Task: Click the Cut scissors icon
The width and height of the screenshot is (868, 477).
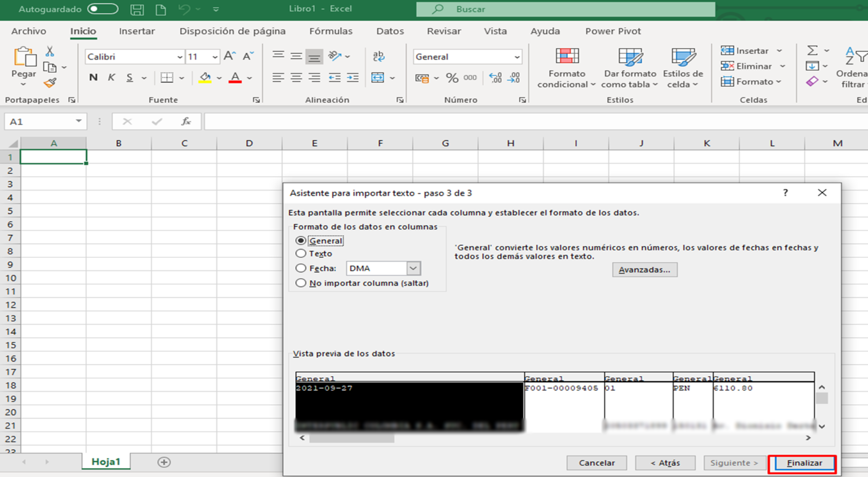Action: pos(50,51)
